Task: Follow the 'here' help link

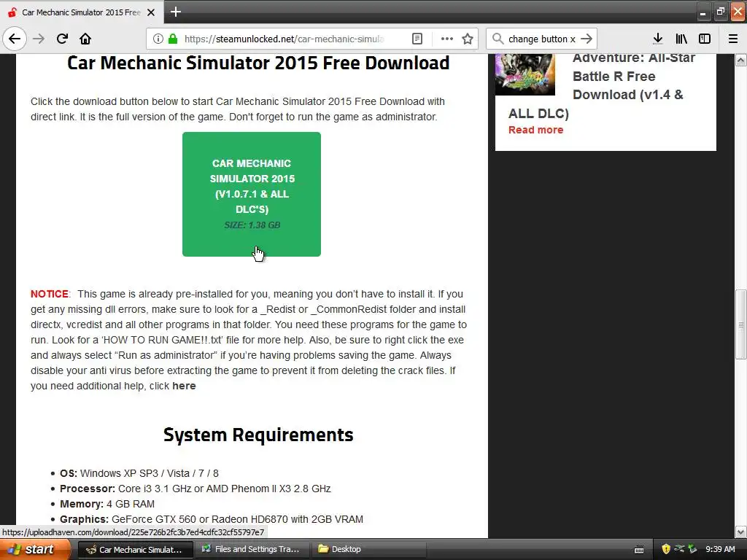Action: pos(184,386)
